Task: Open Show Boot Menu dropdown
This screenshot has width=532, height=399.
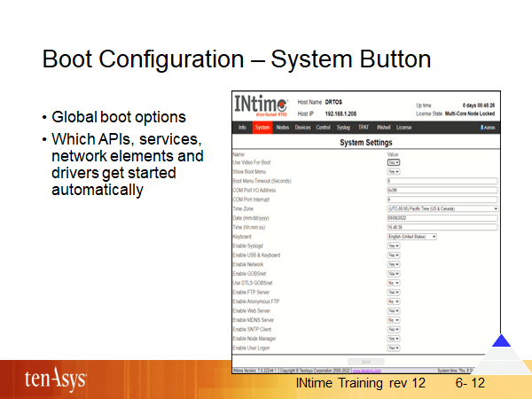Action: (x=394, y=172)
